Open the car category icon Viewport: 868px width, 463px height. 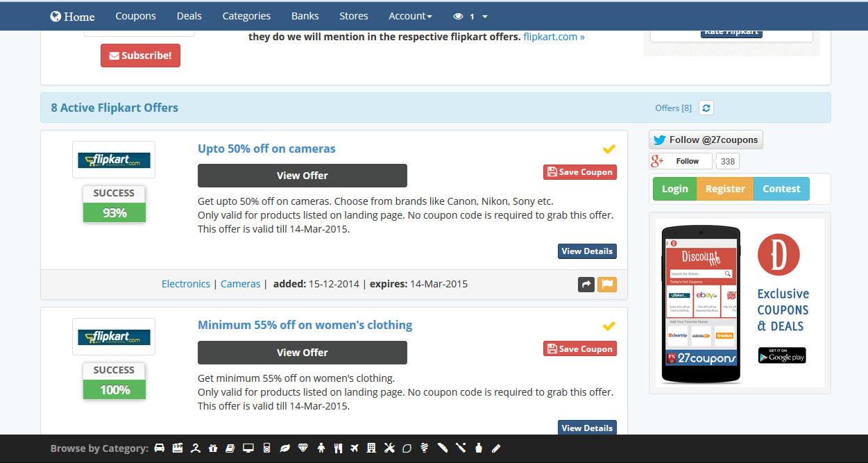tap(159, 448)
